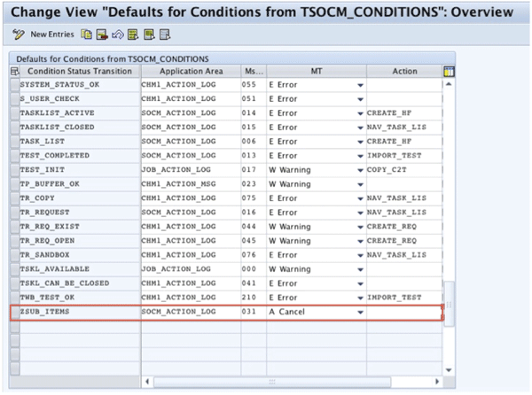Viewport: 532px width, 395px height.
Task: Click the MT column header
Action: tap(317, 72)
